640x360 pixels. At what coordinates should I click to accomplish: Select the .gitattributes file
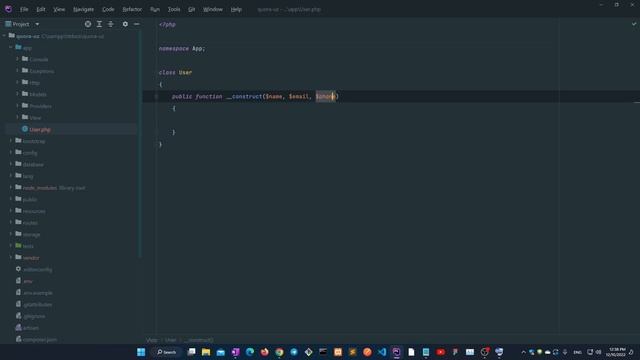tap(37, 304)
